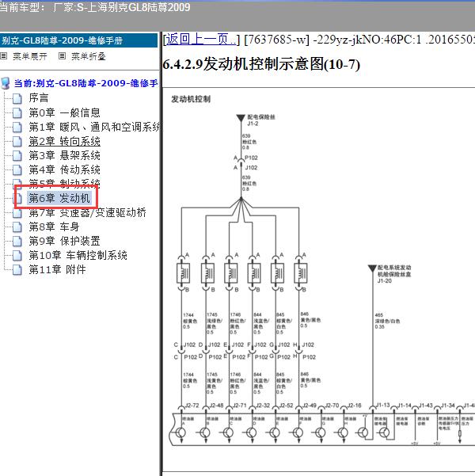Click the page icon next to 第0章
This screenshot has height=476, width=475.
click(x=17, y=113)
